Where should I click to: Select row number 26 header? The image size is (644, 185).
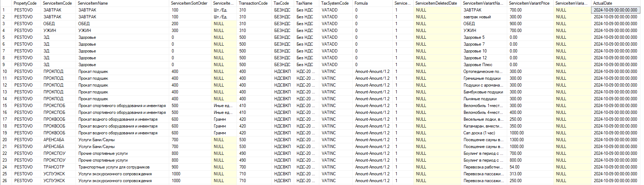pyautogui.click(x=5, y=181)
